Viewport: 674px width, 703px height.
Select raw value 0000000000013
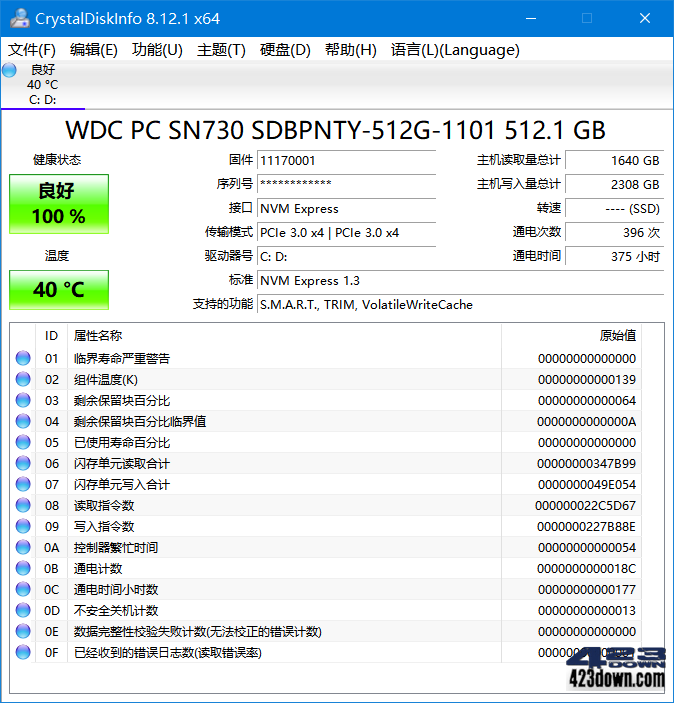click(587, 611)
